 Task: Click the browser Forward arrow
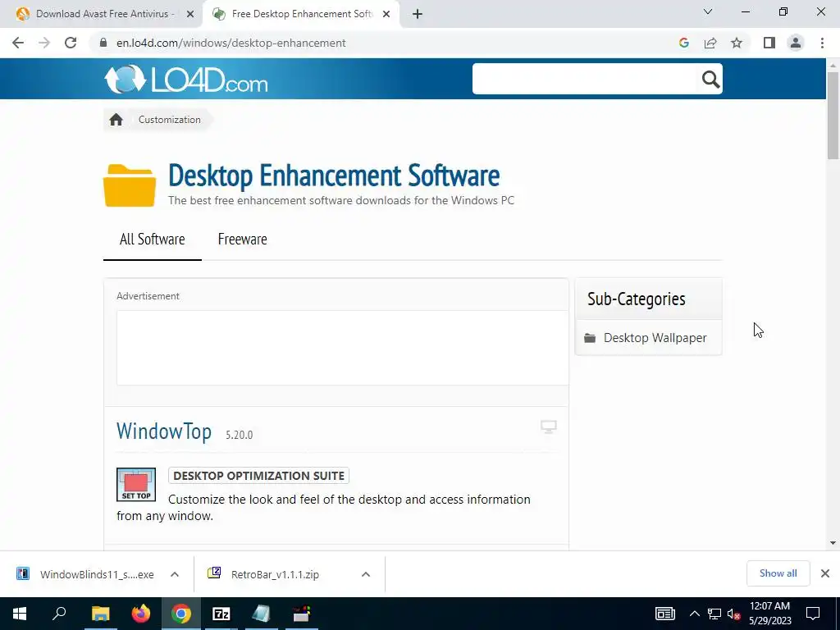[44, 43]
